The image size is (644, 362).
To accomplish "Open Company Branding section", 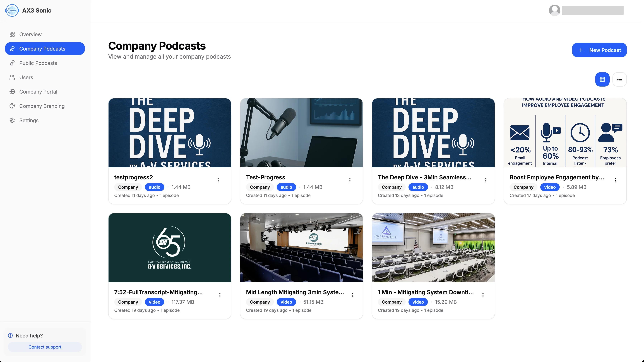I will click(x=45, y=106).
